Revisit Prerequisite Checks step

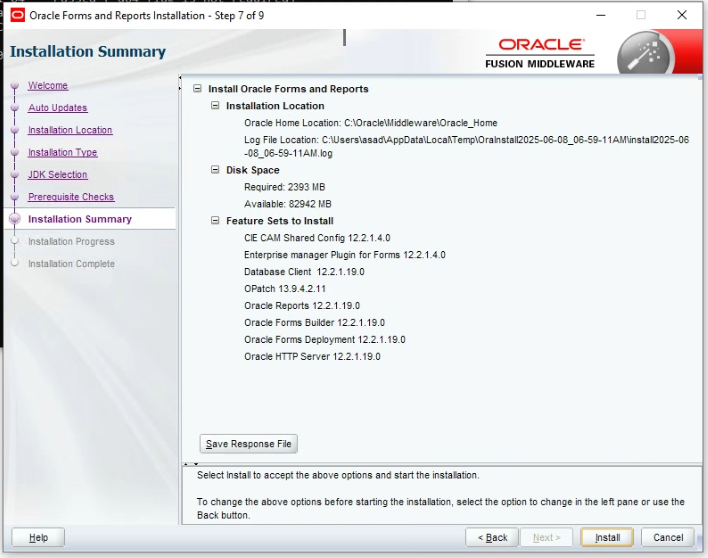tap(71, 197)
